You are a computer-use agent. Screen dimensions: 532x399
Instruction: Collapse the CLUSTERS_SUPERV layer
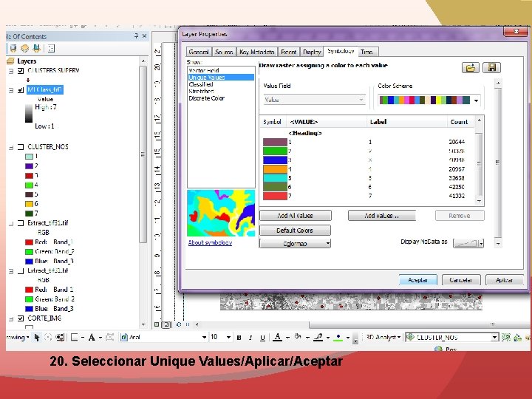(x=11, y=71)
